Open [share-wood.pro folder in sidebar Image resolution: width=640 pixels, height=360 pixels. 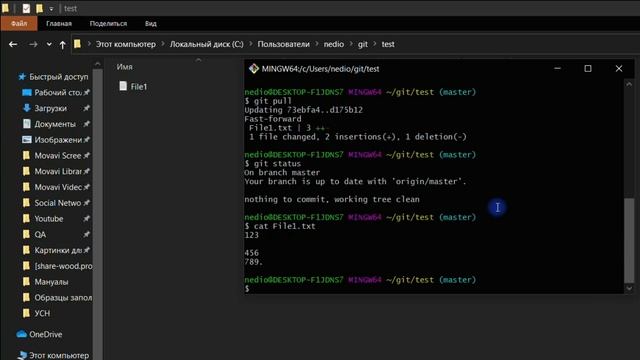[63, 266]
